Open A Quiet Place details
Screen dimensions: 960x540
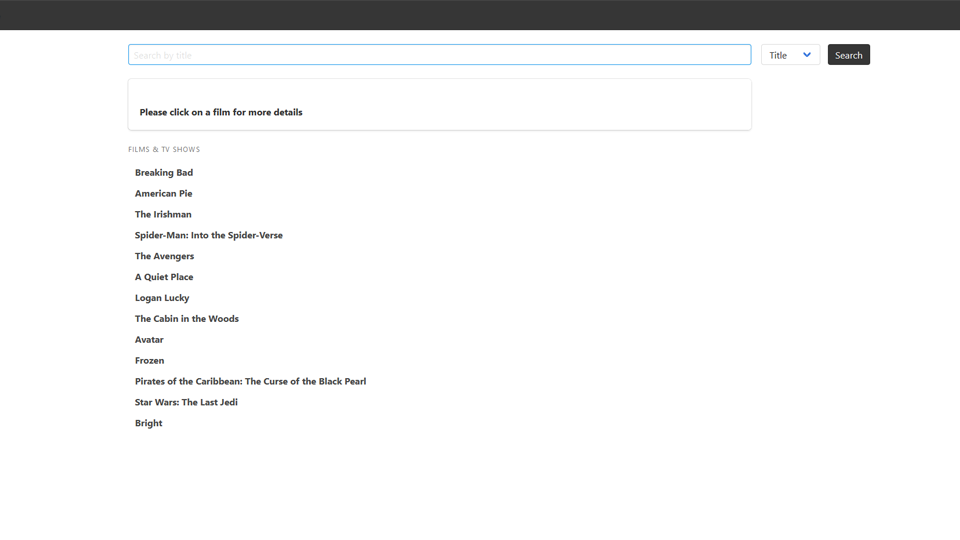point(164,277)
